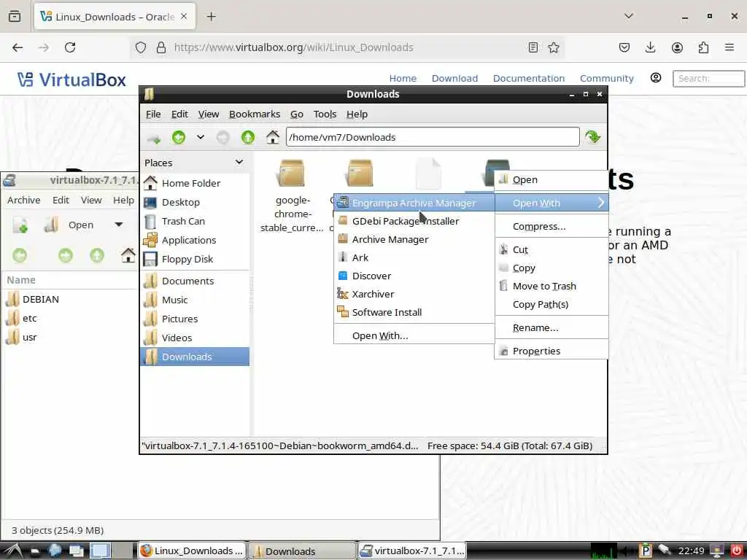This screenshot has height=560, width=747.
Task: Toggle Firefox reader view icon
Action: click(533, 47)
